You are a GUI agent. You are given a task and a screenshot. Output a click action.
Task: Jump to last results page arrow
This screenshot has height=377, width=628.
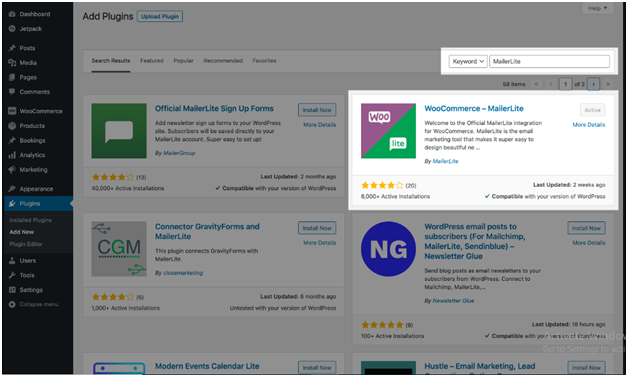tap(608, 84)
